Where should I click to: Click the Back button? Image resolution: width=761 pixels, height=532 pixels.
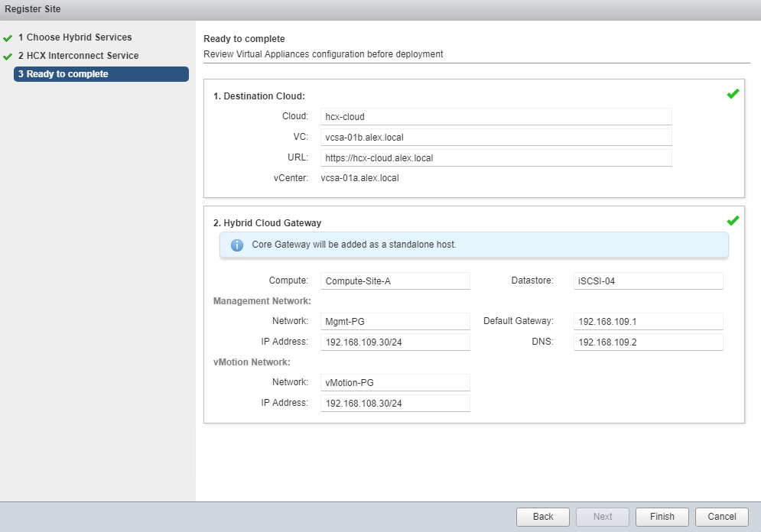click(x=543, y=517)
